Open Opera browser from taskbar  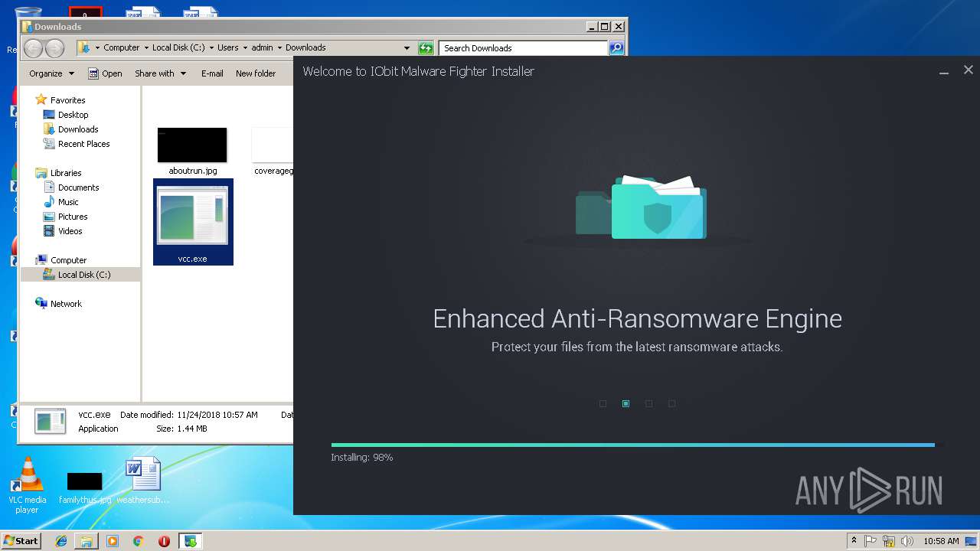point(164,541)
